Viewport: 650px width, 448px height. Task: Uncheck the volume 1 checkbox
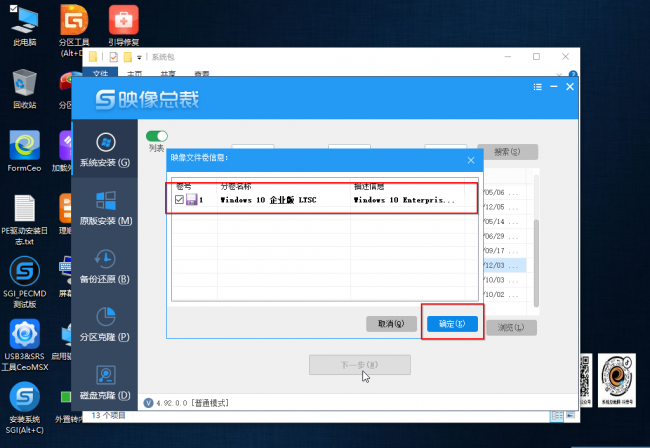[179, 200]
